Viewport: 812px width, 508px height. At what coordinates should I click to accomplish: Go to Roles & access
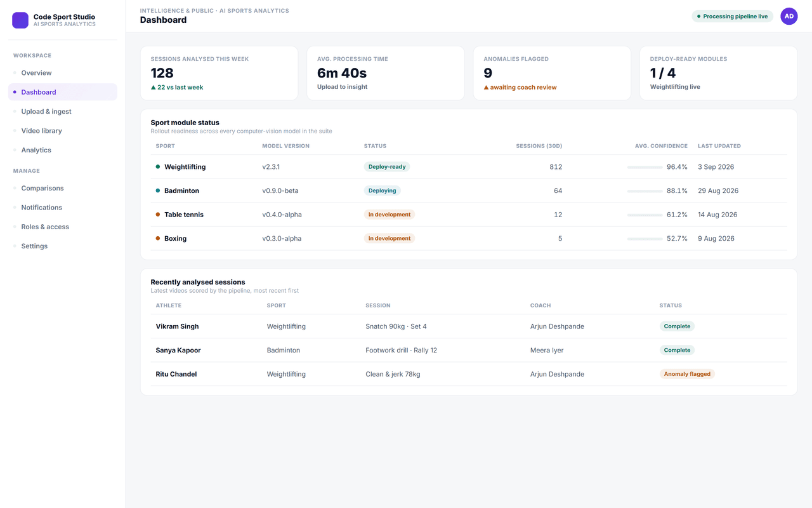[63, 227]
